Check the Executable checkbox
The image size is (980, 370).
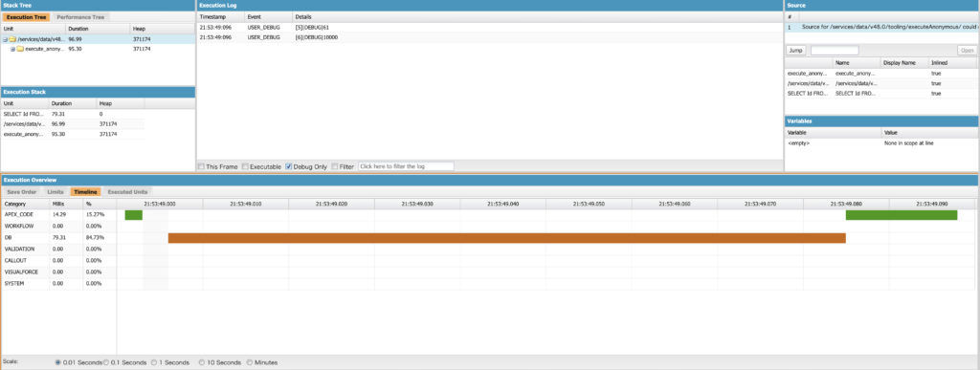click(245, 166)
